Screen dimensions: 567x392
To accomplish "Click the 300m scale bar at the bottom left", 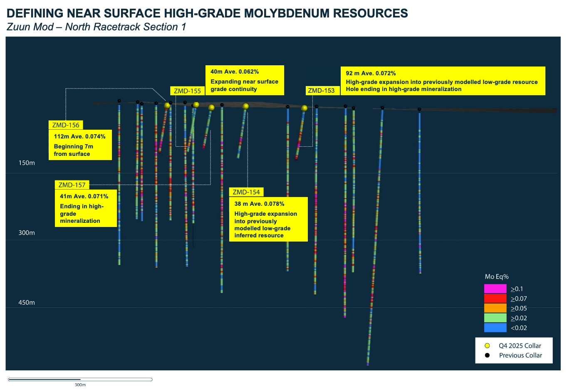I will click(80, 380).
